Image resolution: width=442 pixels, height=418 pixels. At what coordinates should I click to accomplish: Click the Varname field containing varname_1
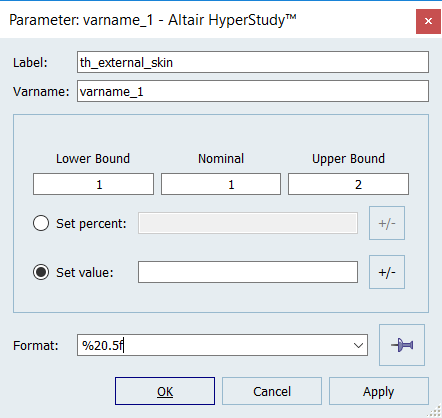253,91
